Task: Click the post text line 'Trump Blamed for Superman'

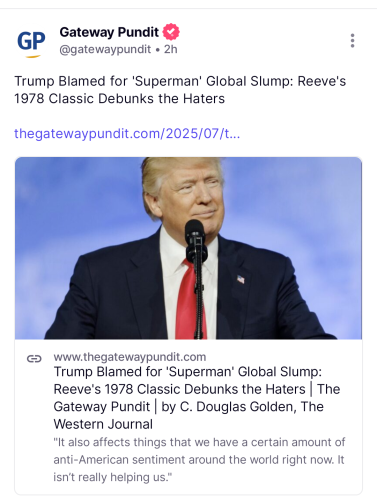Action: [x=180, y=81]
